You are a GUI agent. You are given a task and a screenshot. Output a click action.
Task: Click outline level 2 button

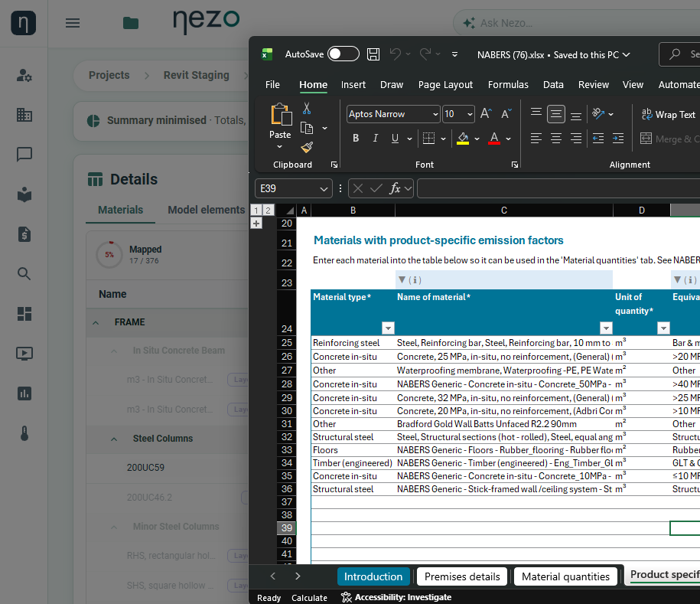(x=268, y=211)
